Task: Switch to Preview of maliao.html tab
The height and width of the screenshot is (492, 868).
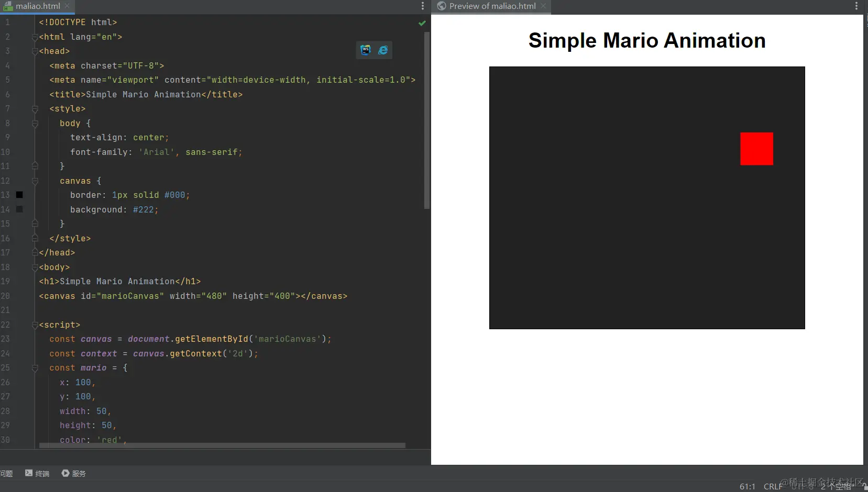Action: pos(492,6)
